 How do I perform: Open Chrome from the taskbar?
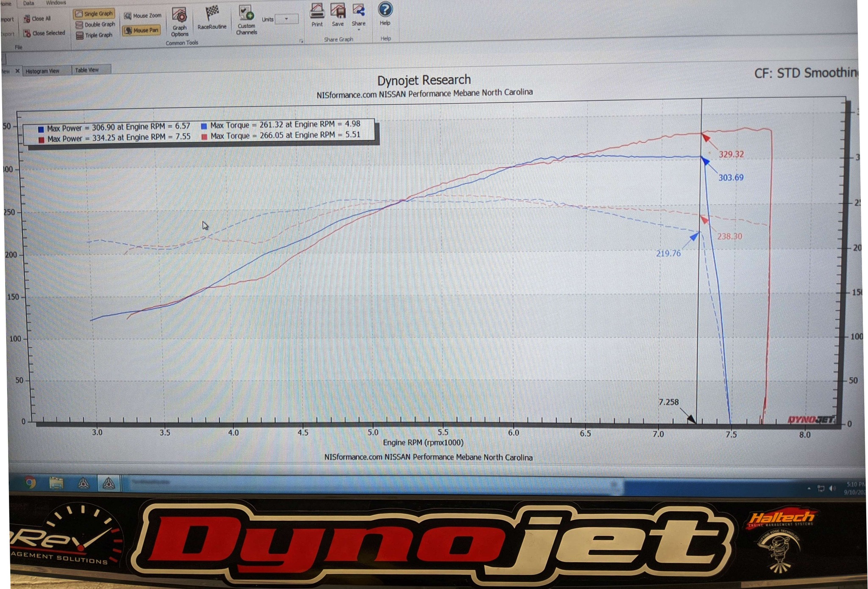pyautogui.click(x=30, y=482)
